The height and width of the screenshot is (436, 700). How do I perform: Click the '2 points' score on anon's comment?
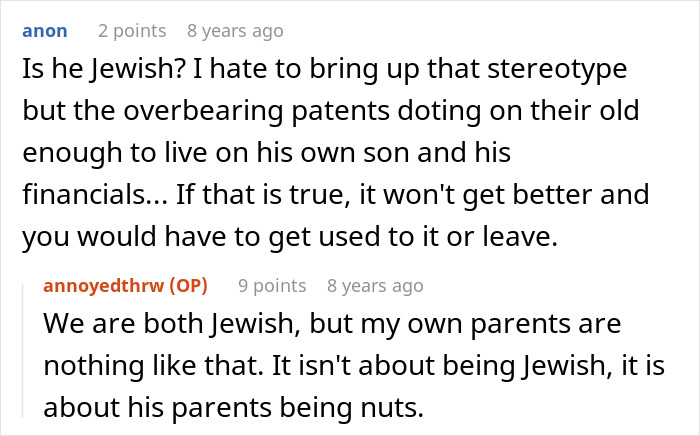pos(132,31)
